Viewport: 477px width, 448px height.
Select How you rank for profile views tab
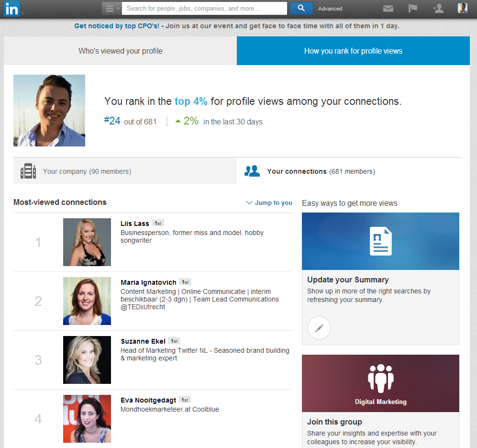(353, 51)
